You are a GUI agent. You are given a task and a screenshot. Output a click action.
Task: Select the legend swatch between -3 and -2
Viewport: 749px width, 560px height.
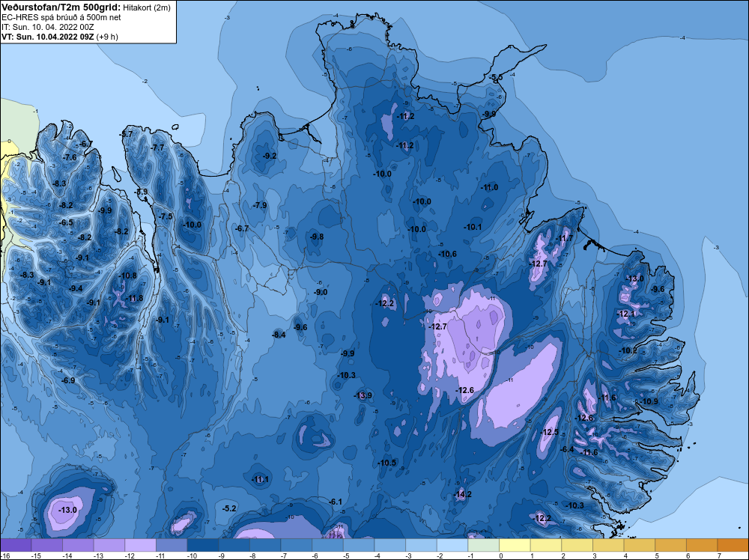(421, 545)
